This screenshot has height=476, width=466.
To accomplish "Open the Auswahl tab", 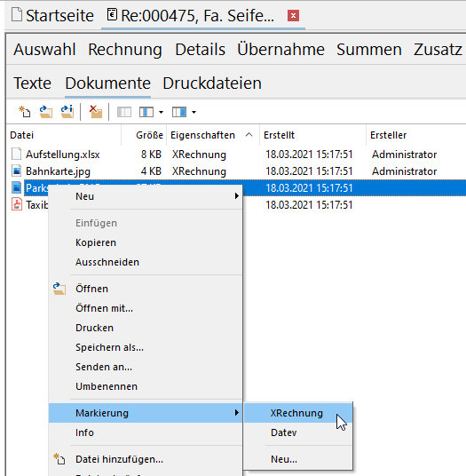I will point(44,49).
